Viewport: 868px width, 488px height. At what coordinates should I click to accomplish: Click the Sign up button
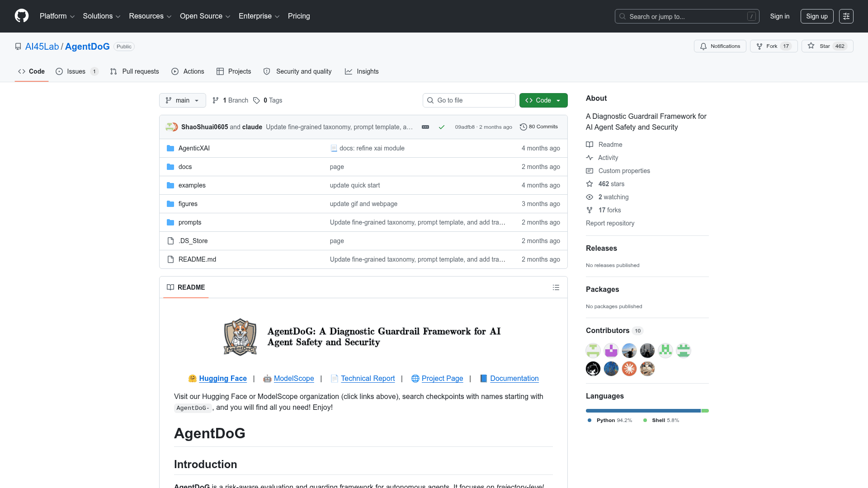(x=817, y=16)
